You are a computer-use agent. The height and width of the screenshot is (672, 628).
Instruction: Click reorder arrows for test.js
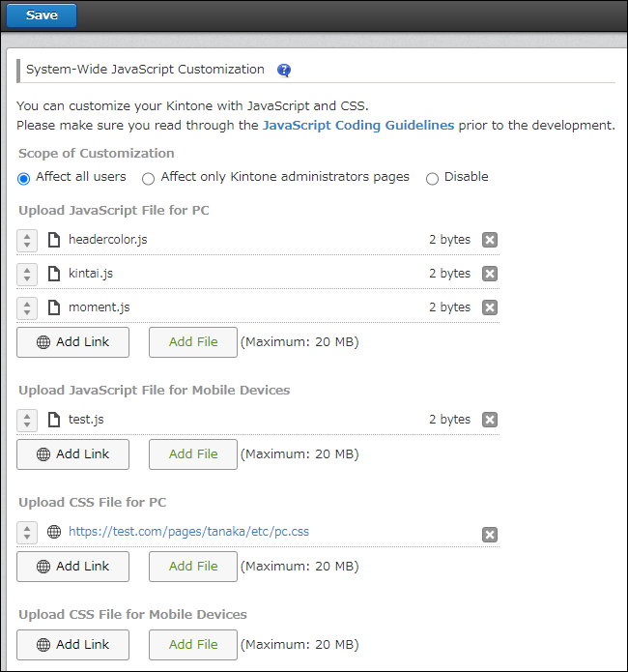[27, 420]
